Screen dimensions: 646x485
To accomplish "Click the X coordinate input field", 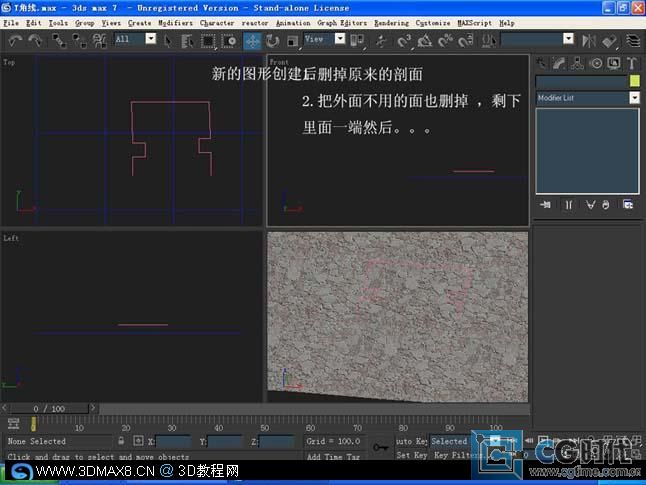I will [173, 442].
